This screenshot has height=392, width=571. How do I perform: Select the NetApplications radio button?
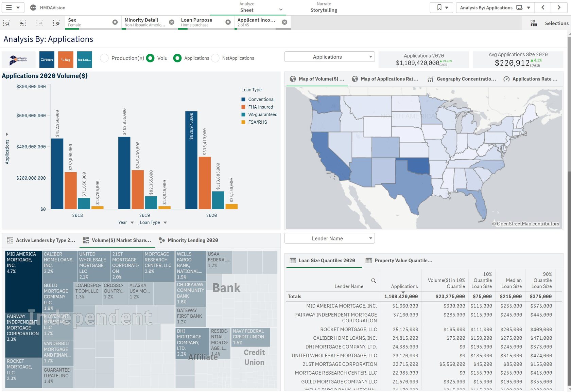tap(215, 58)
